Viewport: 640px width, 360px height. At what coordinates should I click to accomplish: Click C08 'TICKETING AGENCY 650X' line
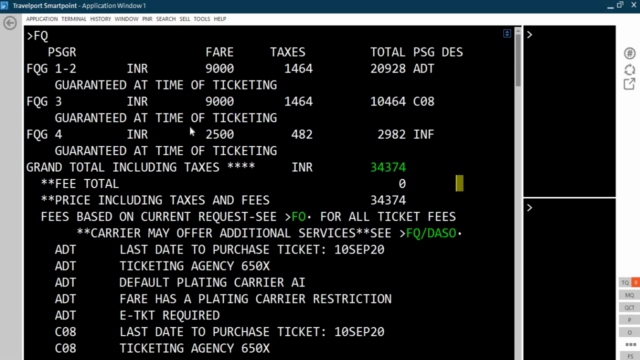pos(162,348)
